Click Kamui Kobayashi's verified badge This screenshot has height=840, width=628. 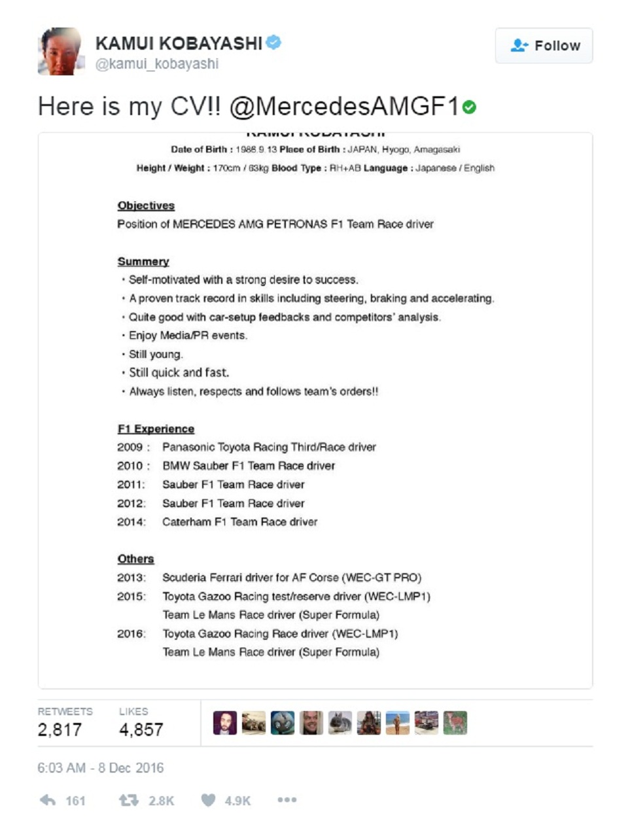tap(274, 43)
